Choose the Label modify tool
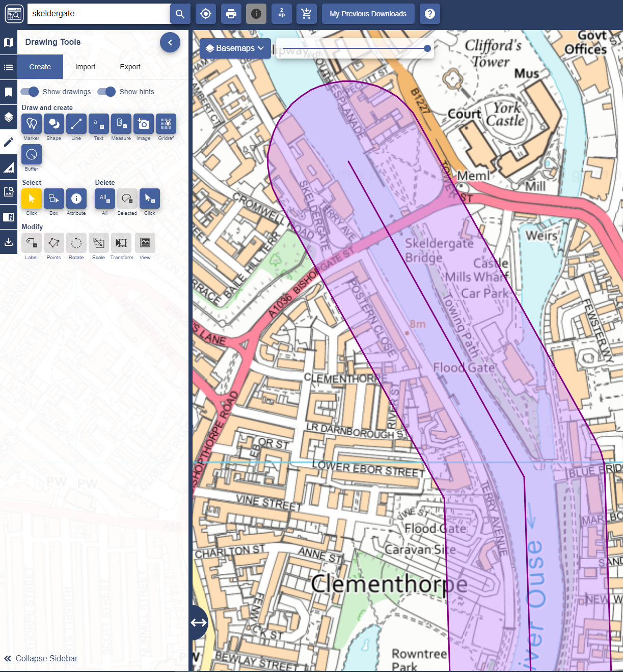This screenshot has width=623, height=672. pyautogui.click(x=32, y=243)
